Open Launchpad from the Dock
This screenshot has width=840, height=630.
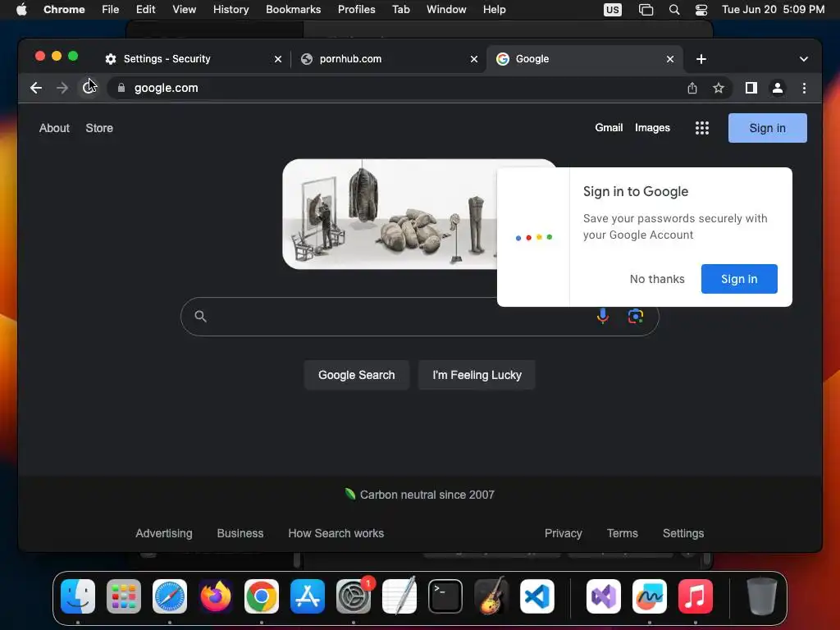coord(124,596)
